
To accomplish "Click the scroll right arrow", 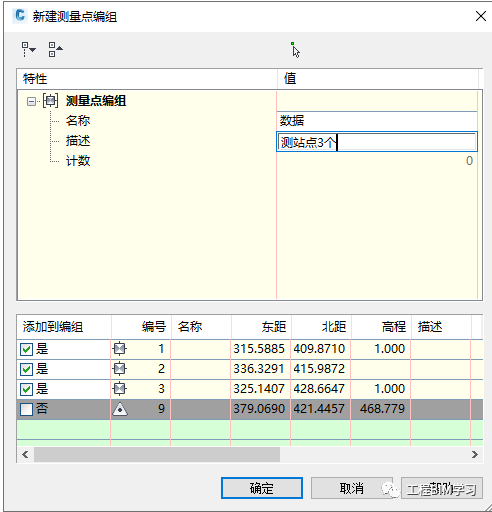I will pyautogui.click(x=475, y=455).
